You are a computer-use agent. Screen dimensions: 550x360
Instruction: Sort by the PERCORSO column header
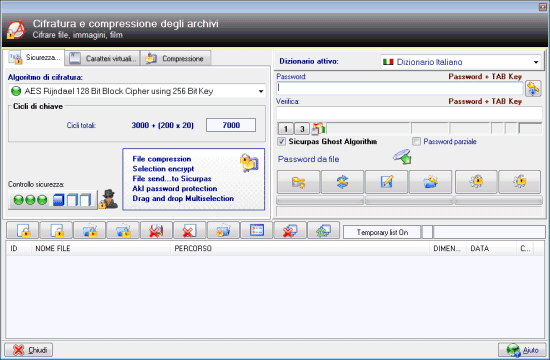point(300,248)
